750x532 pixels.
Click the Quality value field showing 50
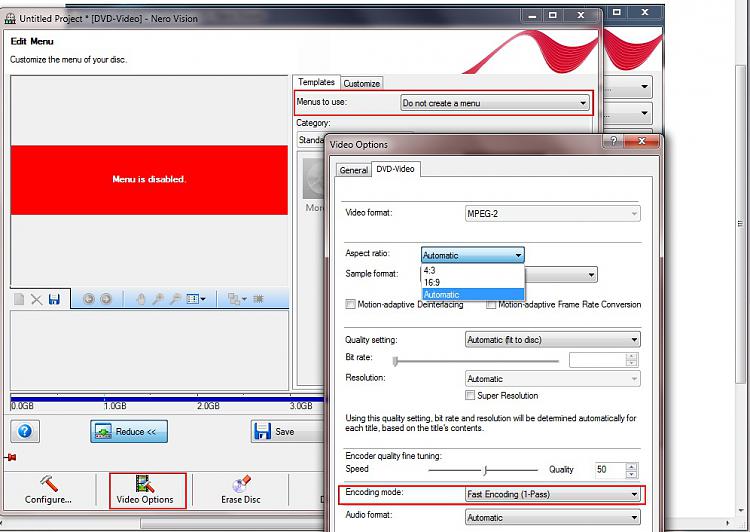pos(609,470)
